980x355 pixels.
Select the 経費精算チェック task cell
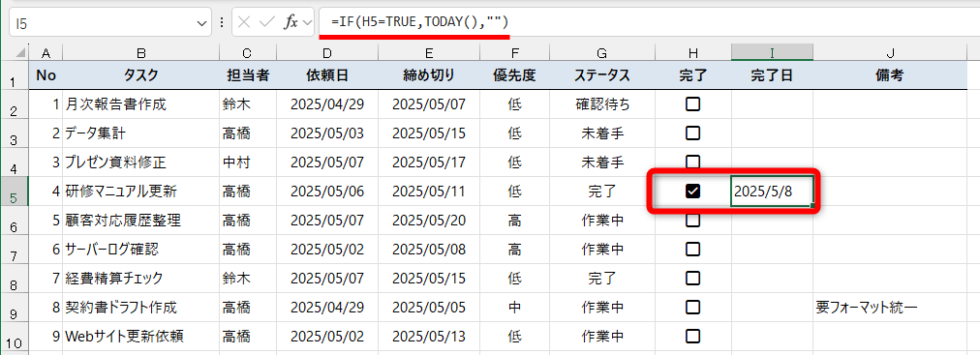[140, 278]
